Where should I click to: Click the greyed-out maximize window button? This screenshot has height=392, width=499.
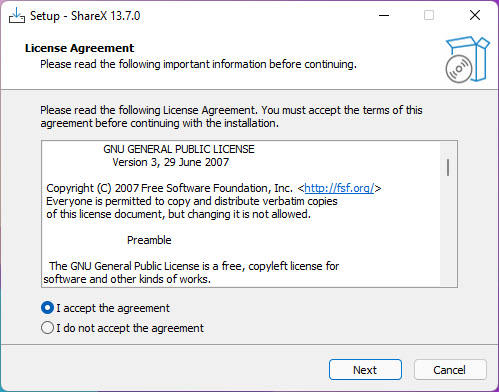point(429,15)
